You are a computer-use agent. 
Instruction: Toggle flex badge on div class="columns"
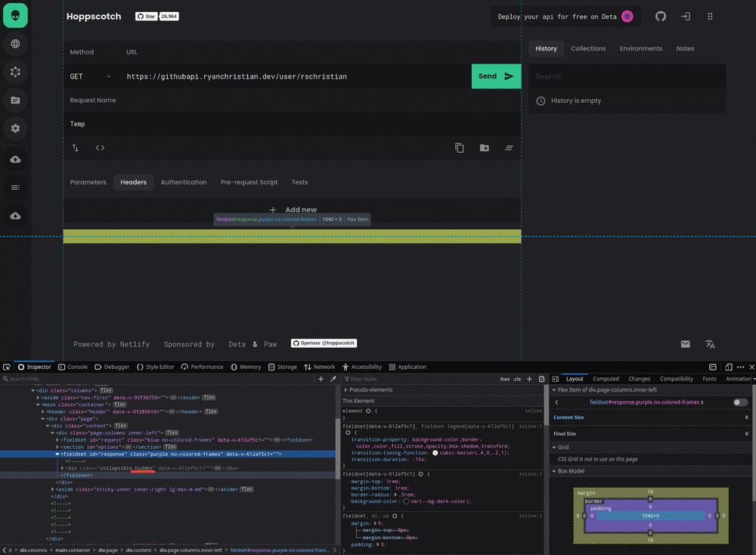[x=106, y=391]
